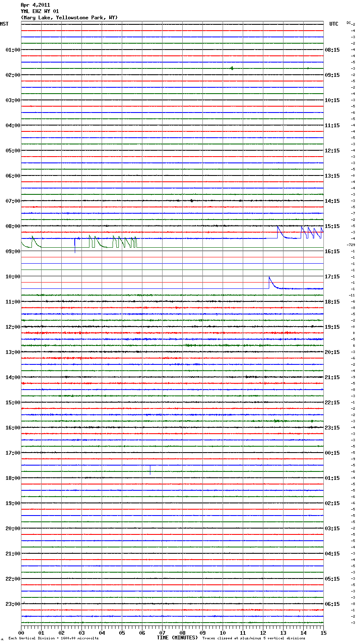Click the MST time label '08:00'
The height and width of the screenshot is (644, 357).
tap(13, 226)
